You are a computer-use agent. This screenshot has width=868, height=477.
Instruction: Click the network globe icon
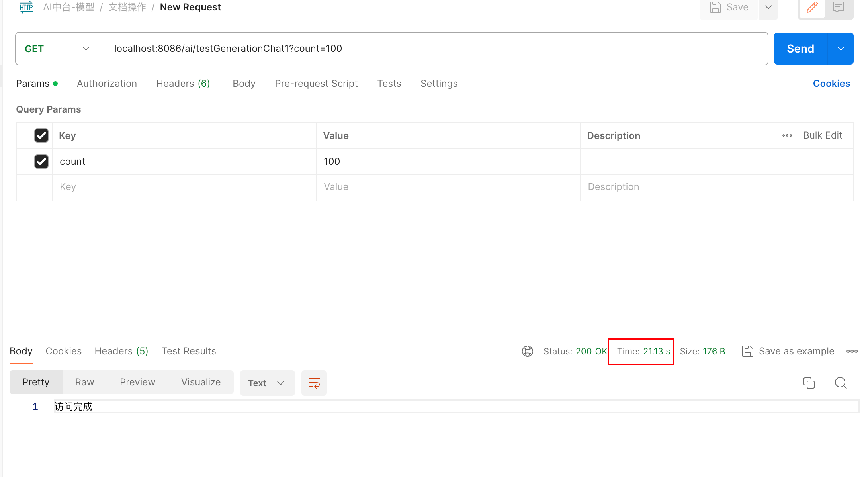point(527,351)
